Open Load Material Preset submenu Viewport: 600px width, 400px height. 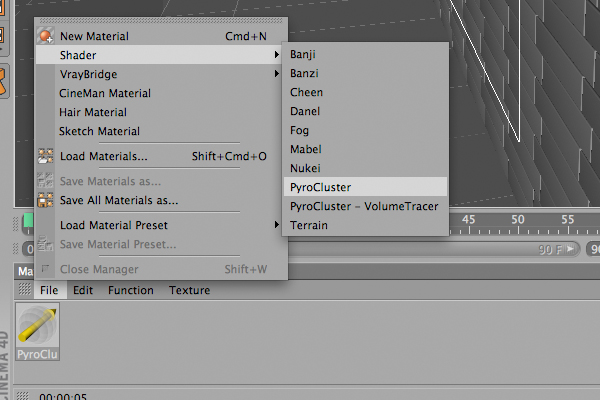[161, 225]
